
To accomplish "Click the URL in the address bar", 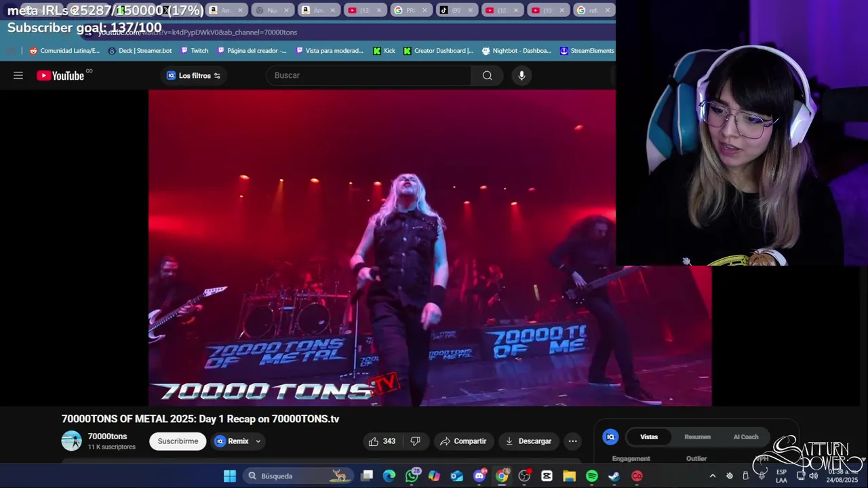I will pos(198,32).
